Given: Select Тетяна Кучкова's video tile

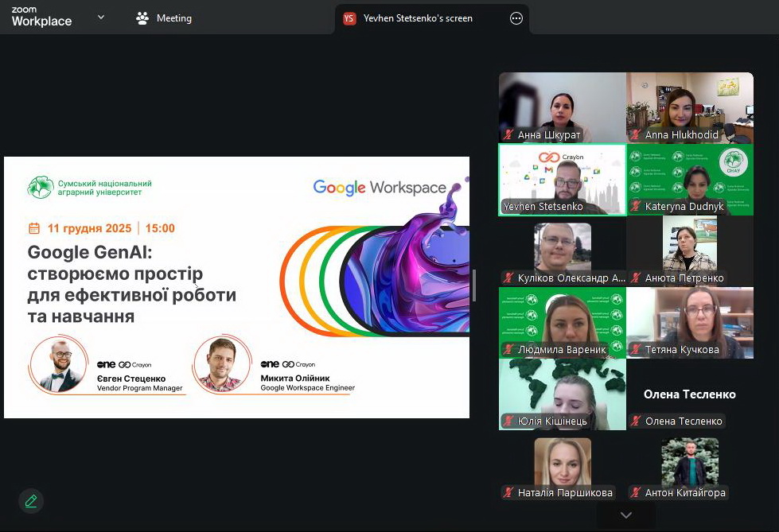Looking at the screenshot, I should pyautogui.click(x=689, y=321).
